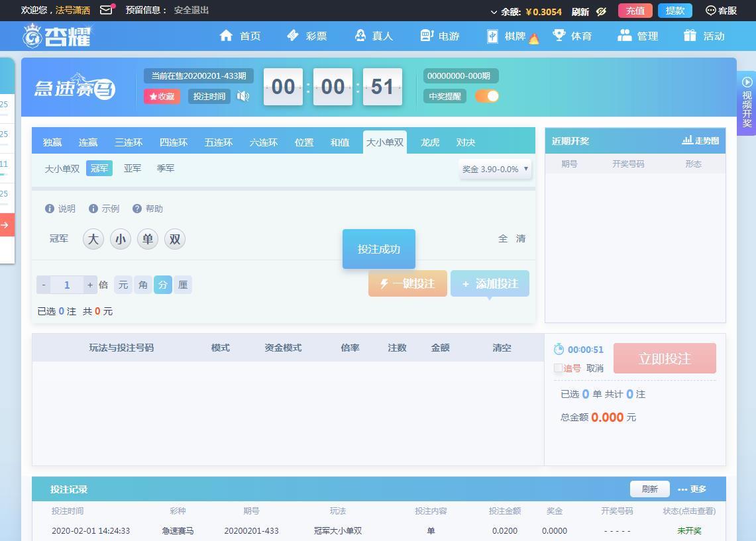Click the 杏耀 site logo
The image size is (756, 541).
tap(57, 36)
